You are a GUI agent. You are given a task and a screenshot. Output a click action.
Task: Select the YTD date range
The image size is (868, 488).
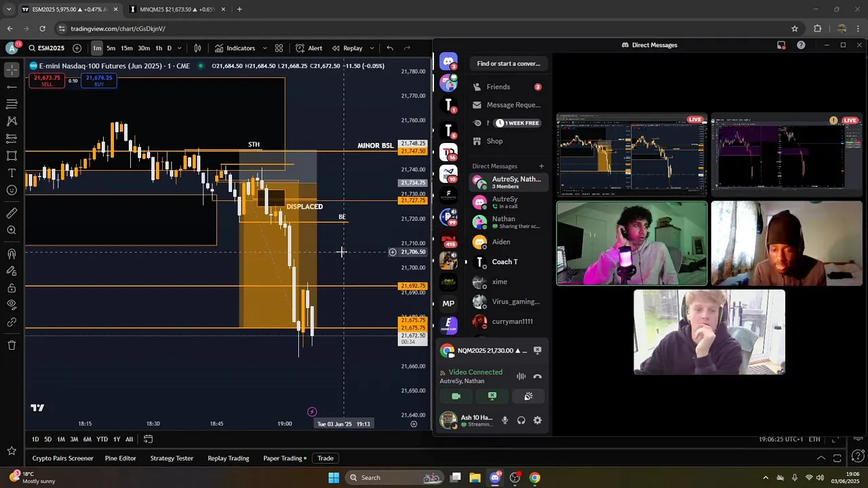tap(102, 439)
